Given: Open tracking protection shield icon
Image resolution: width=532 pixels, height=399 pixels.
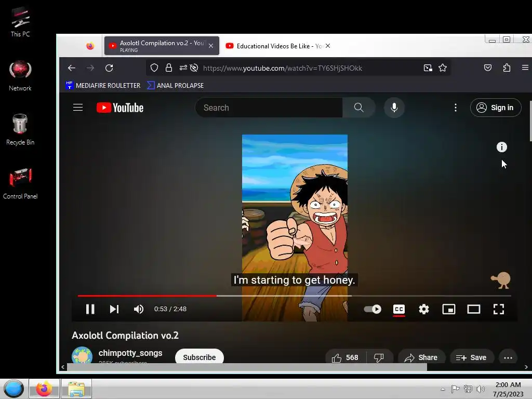Looking at the screenshot, I should [154, 68].
